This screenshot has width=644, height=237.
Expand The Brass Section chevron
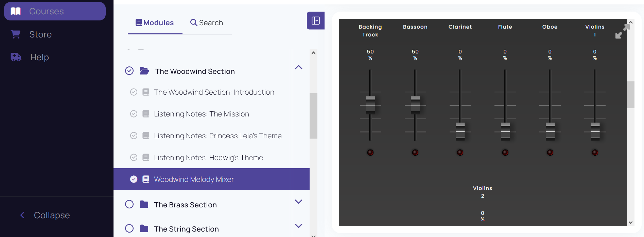click(298, 202)
